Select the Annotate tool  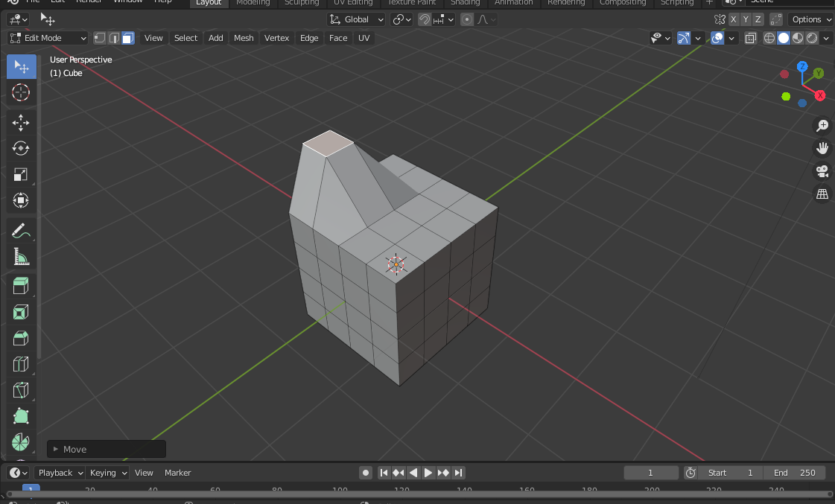22,231
